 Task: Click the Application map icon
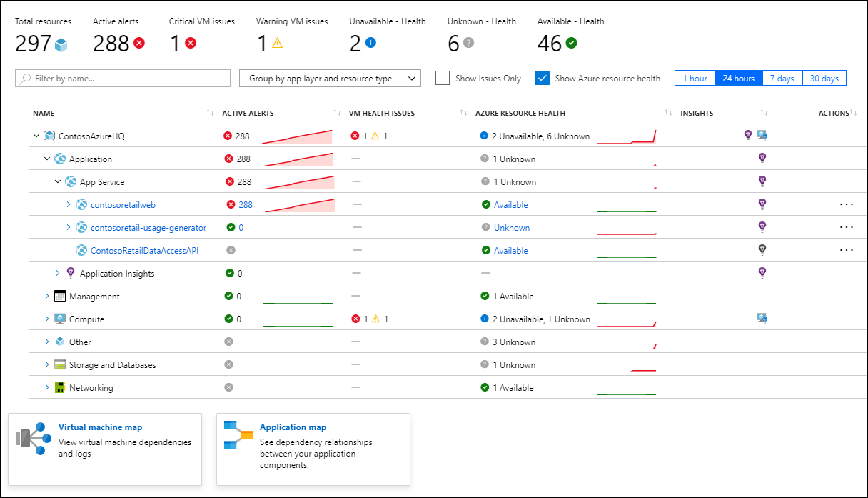click(238, 435)
